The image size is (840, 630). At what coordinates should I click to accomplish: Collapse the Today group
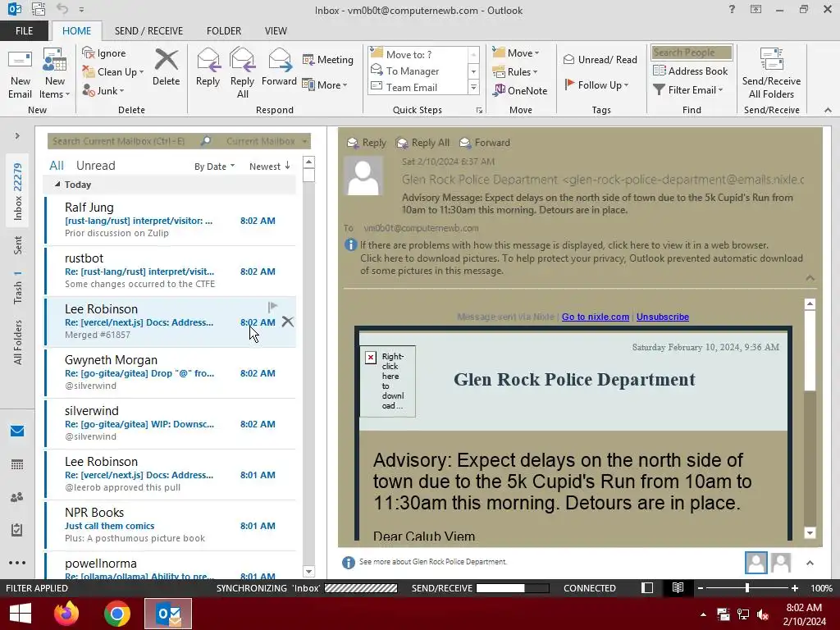[x=57, y=185]
